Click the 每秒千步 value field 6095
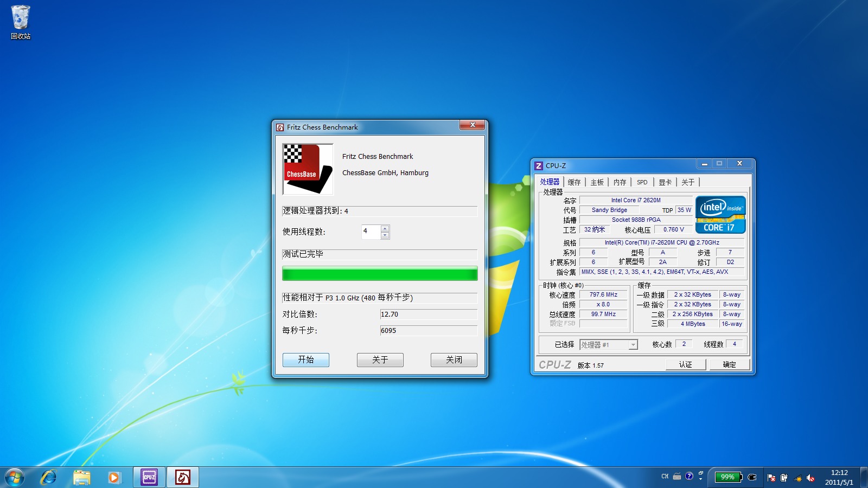This screenshot has height=488, width=868. point(429,331)
